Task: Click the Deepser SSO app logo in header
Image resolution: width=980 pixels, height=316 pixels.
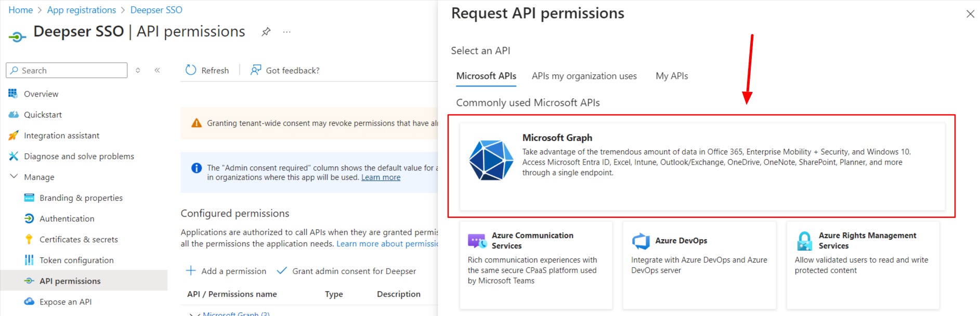Action: tap(17, 36)
